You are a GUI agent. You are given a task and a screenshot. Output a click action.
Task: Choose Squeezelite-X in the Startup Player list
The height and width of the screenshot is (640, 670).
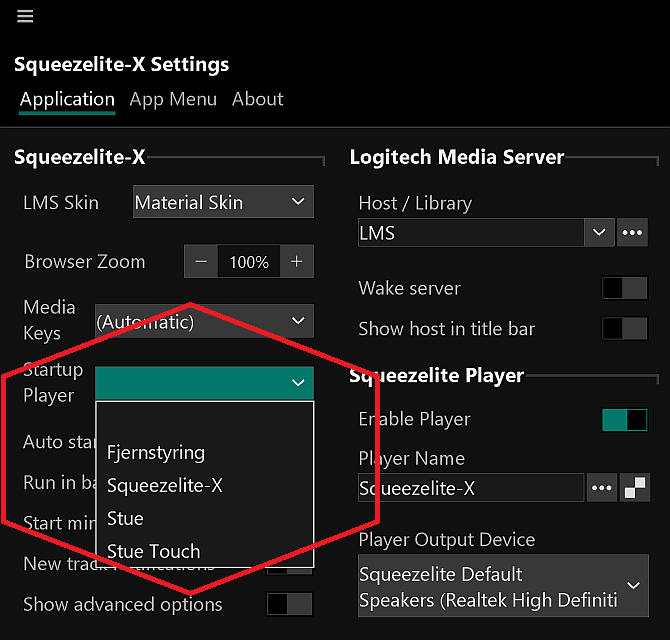tap(205, 485)
